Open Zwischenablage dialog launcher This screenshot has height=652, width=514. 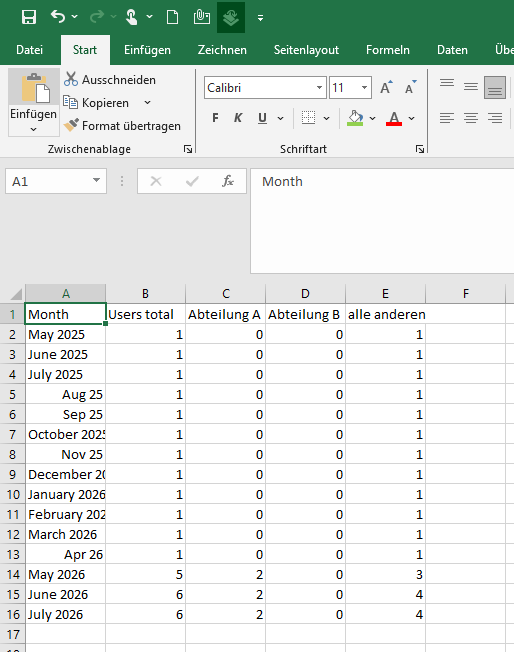pyautogui.click(x=188, y=149)
